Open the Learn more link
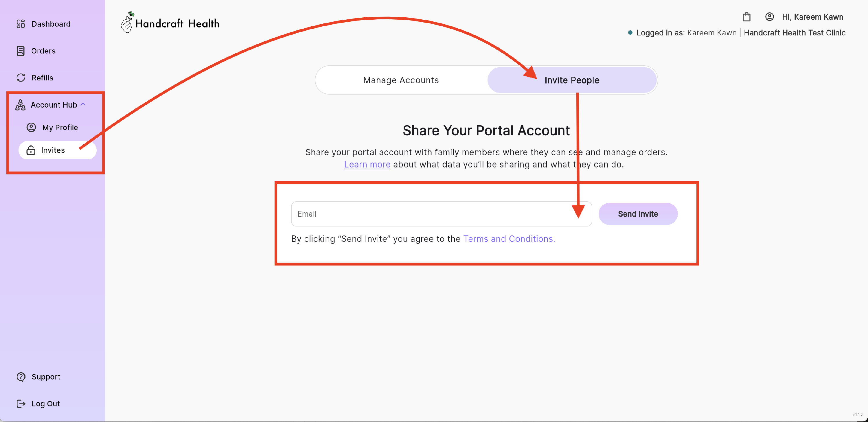This screenshot has height=422, width=868. tap(367, 164)
